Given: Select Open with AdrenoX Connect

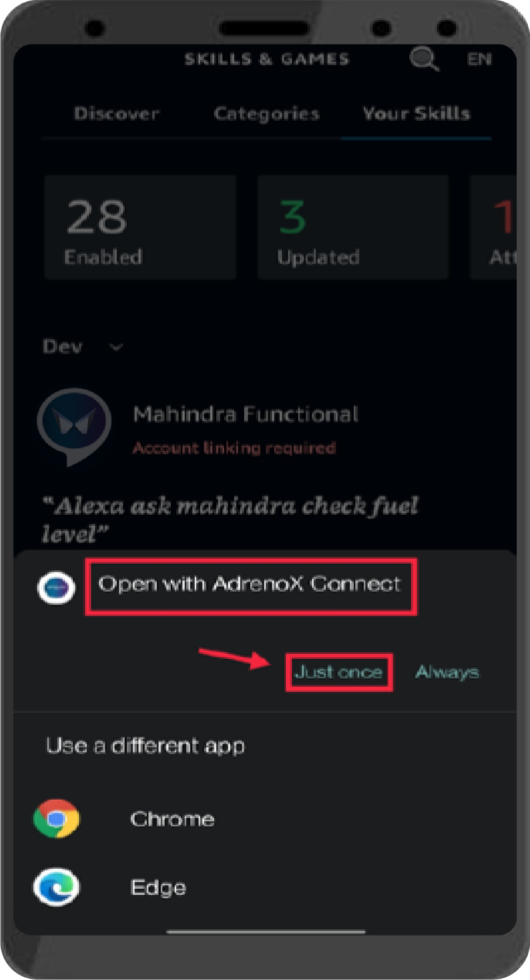Looking at the screenshot, I should tap(250, 584).
